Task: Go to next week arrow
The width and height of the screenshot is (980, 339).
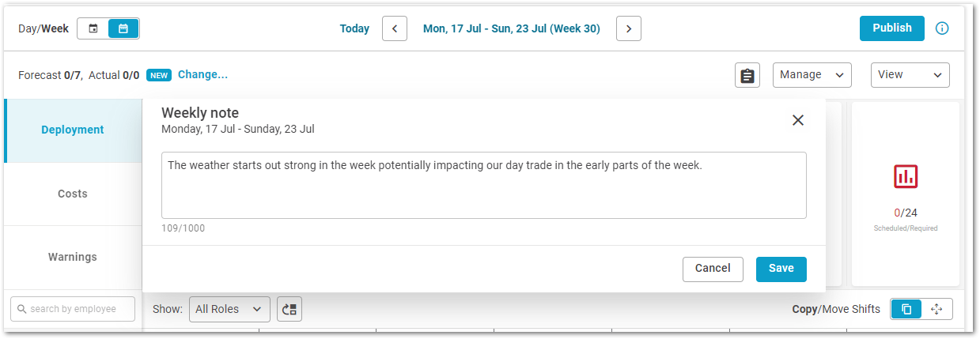Action: click(x=629, y=28)
